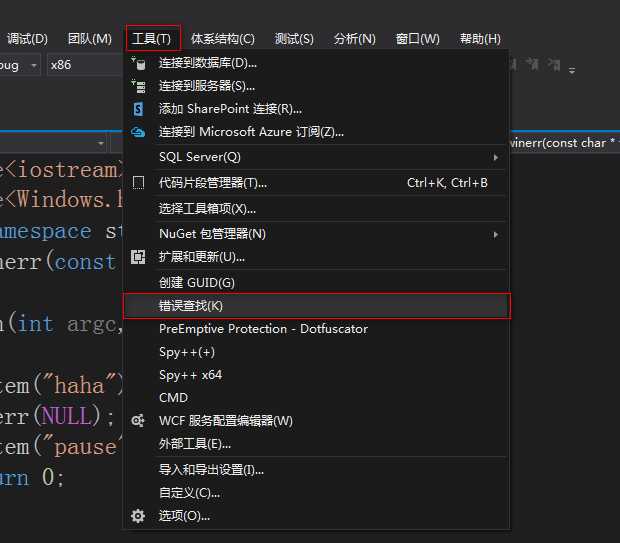This screenshot has width=620, height=543.
Task: Open the 体系结构(C) menu
Action: [x=223, y=38]
